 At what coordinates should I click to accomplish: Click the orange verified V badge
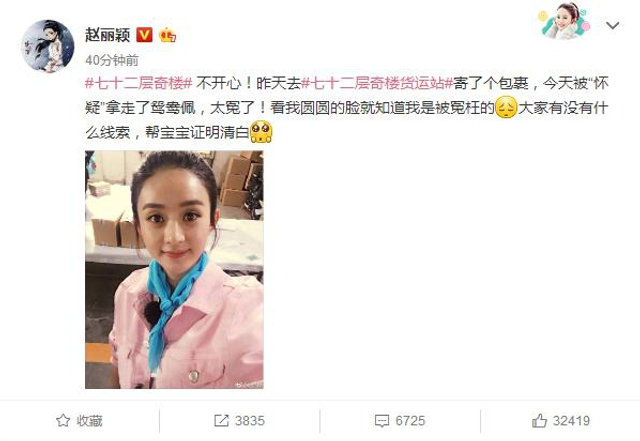tap(144, 35)
